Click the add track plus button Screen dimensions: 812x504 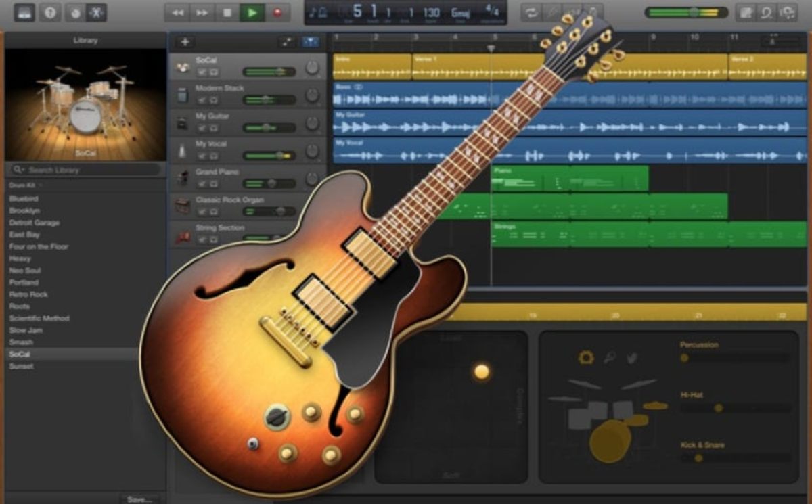185,42
